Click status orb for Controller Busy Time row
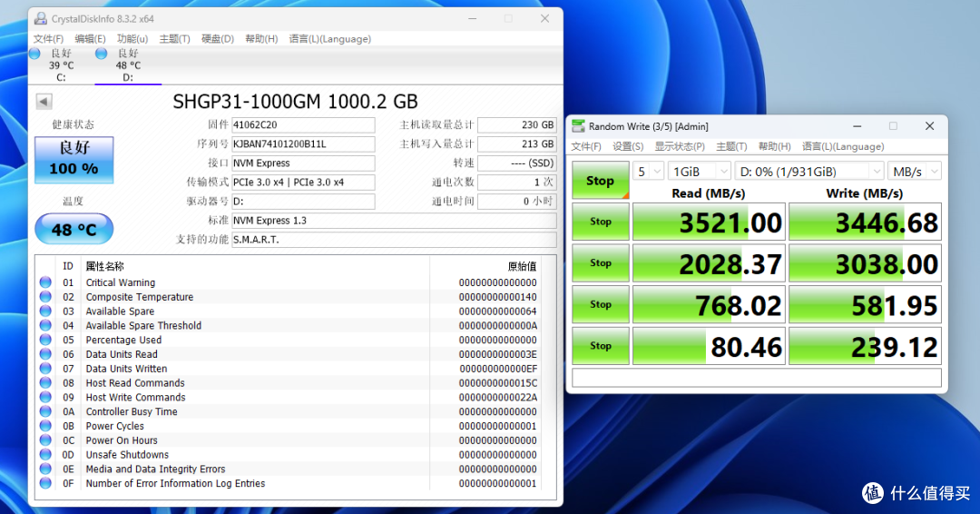Viewport: 980px width, 514px height. coord(45,411)
